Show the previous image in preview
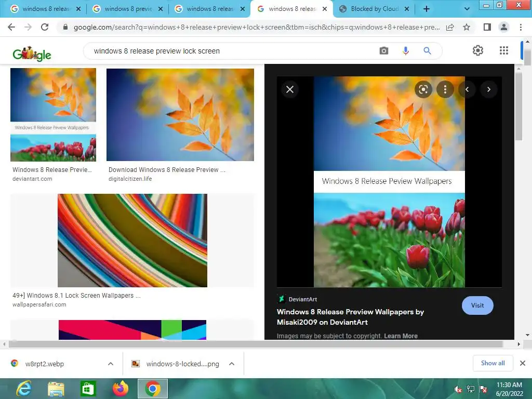 click(x=467, y=89)
